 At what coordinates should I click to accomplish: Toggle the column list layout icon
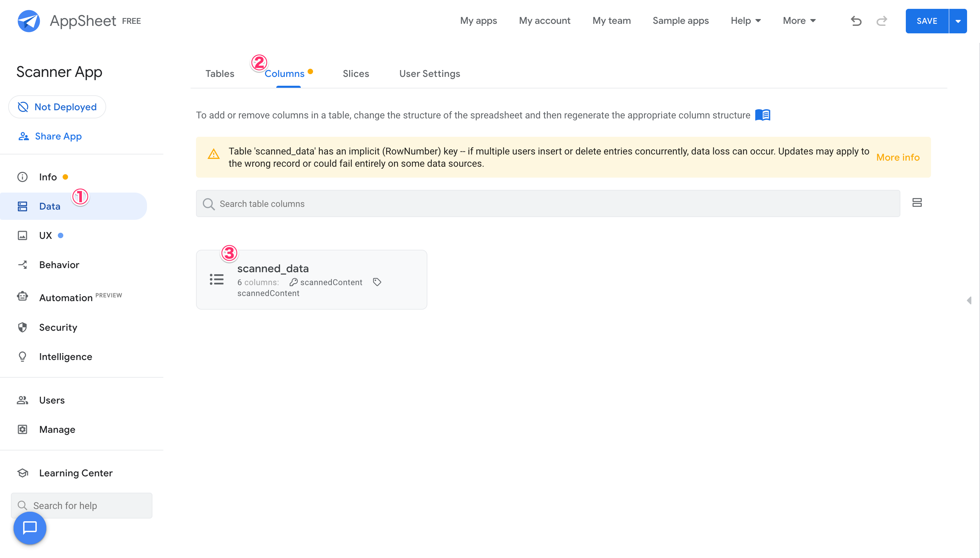pos(917,203)
